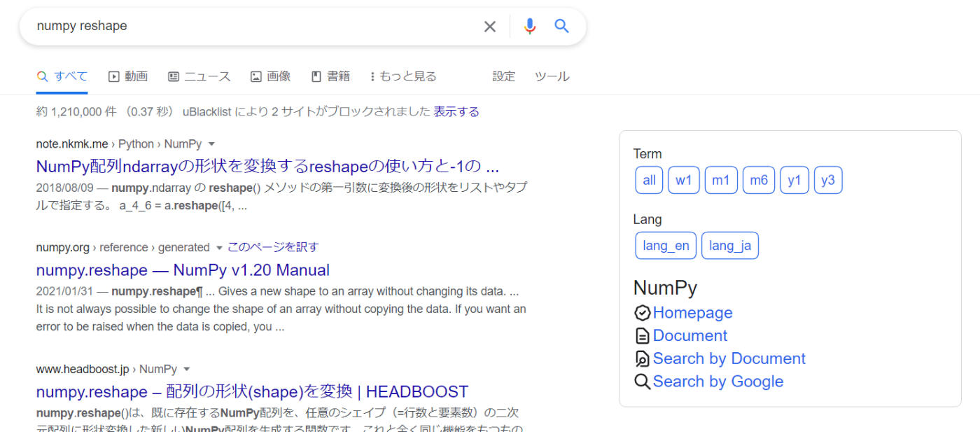Click the verified badge icon beside Homepage
This screenshot has height=432, width=980.
(x=642, y=313)
